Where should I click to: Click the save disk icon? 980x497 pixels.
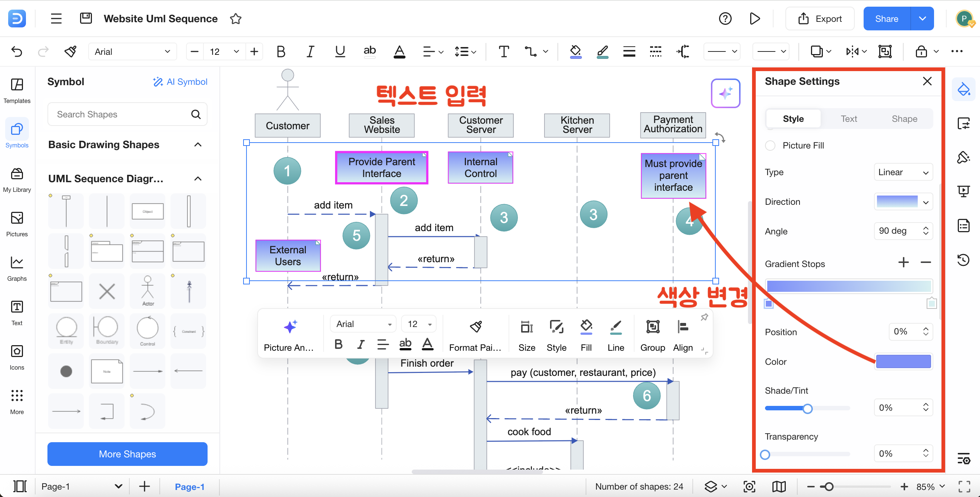pyautogui.click(x=86, y=18)
